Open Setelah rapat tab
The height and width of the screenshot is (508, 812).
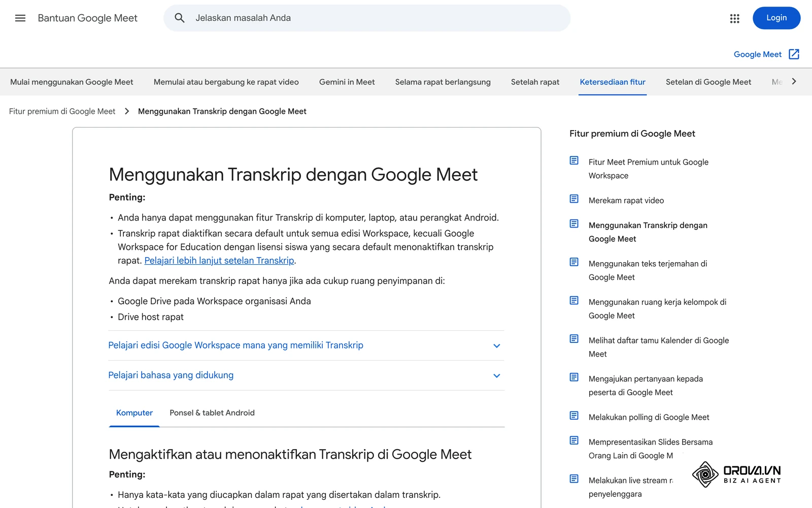click(x=535, y=82)
